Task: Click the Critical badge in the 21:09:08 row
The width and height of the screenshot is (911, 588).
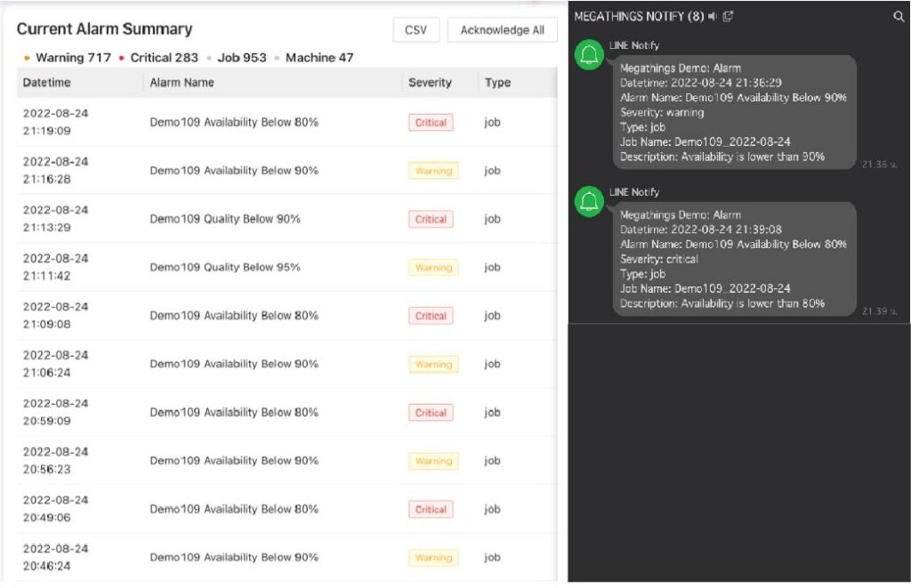Action: coord(431,316)
